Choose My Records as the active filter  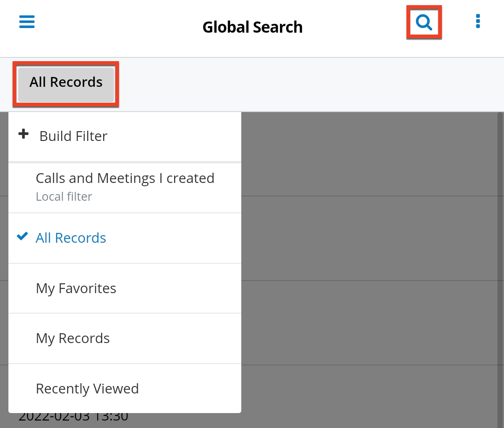[x=72, y=338]
